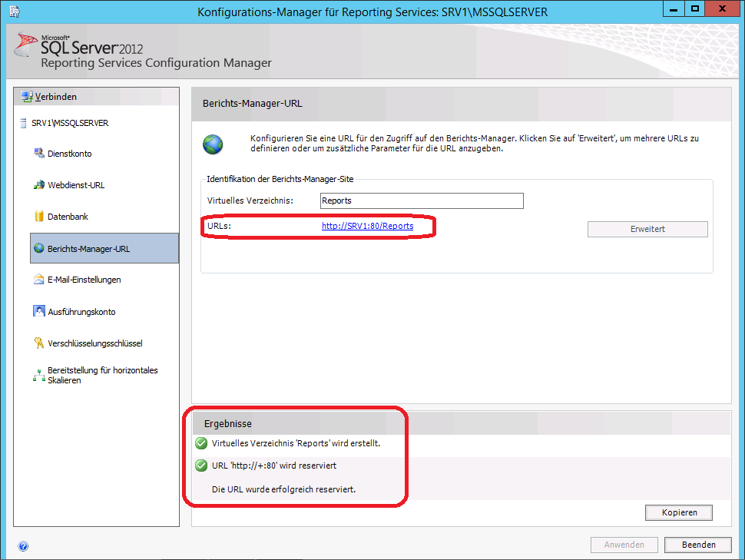Click the title bar application icon
The image size is (745, 560).
15,12
